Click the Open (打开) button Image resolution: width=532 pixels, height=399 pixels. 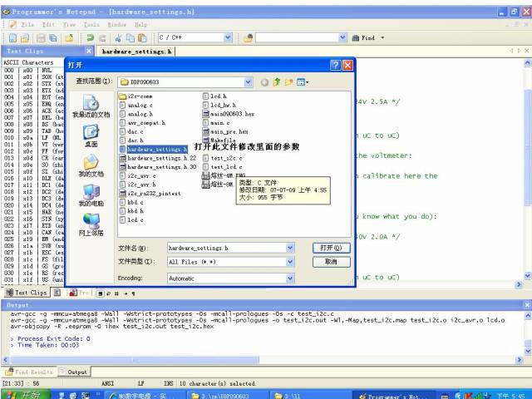pos(329,248)
